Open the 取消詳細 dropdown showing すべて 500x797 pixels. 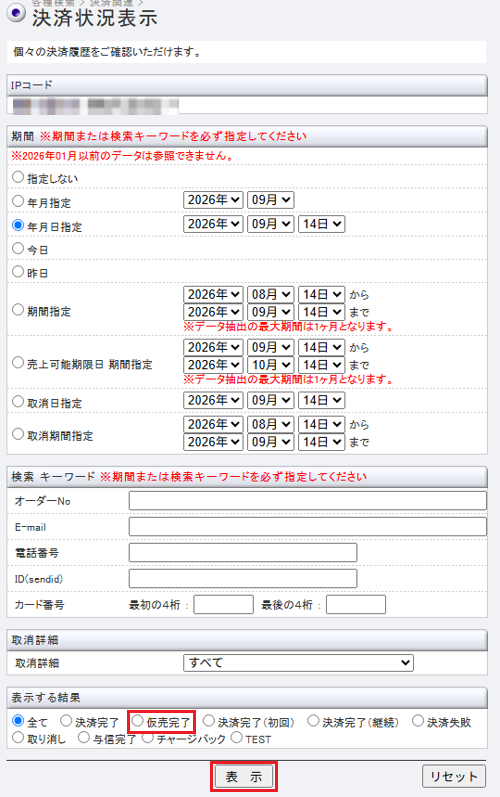pyautogui.click(x=298, y=663)
